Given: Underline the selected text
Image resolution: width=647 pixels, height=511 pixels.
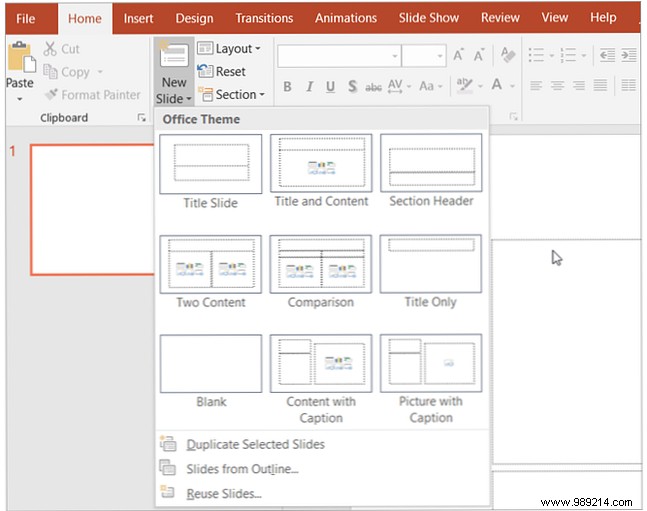Looking at the screenshot, I should click(x=330, y=87).
